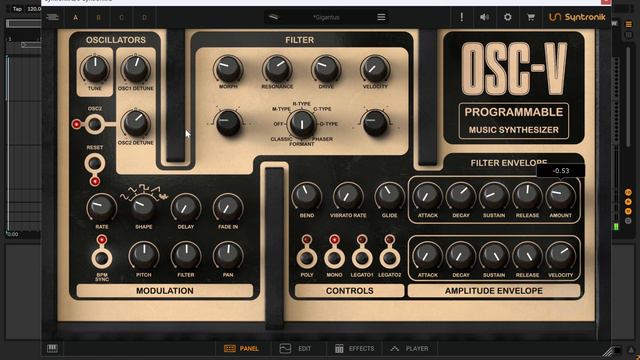Enable MONO mode switch
Viewport: 640px width, 360px height.
point(334,258)
